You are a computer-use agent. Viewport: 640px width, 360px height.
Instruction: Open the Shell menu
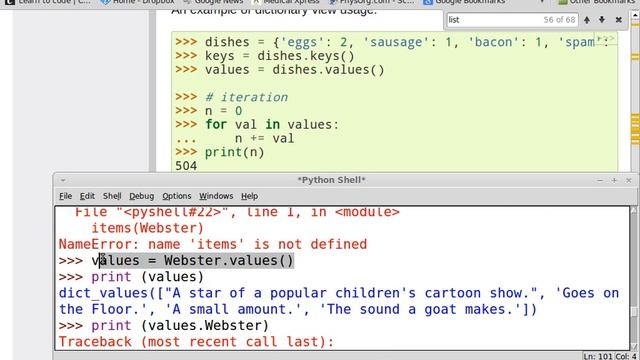112,196
